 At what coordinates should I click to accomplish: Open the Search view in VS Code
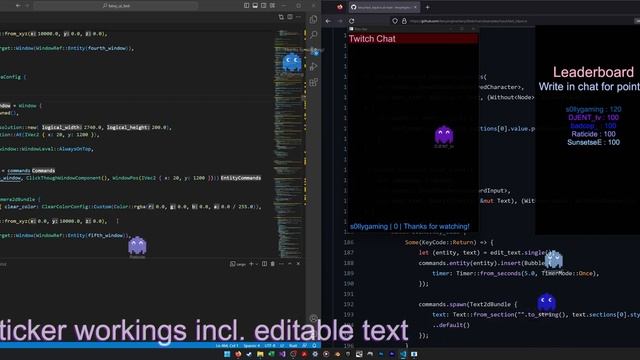point(313,35)
